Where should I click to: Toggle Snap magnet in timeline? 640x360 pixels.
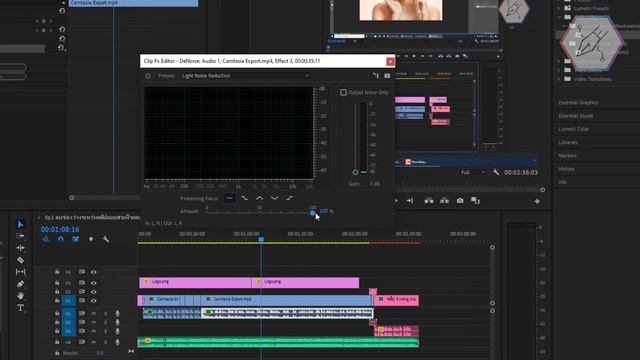click(x=60, y=239)
